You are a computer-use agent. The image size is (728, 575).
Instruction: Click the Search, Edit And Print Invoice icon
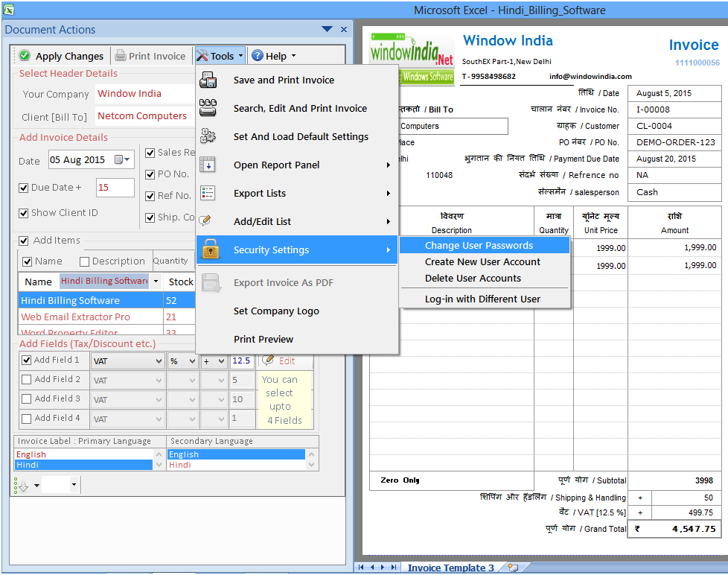click(x=208, y=108)
